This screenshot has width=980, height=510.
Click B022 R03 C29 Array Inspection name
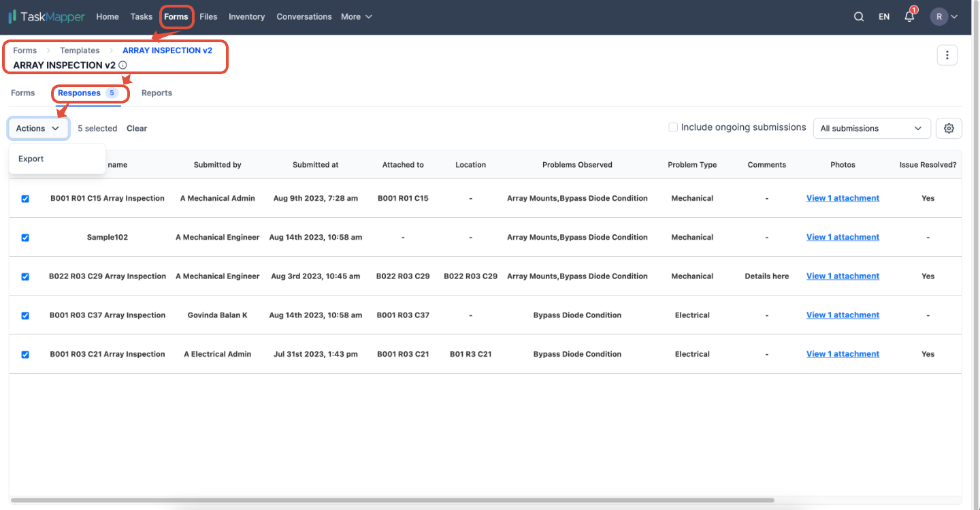108,276
